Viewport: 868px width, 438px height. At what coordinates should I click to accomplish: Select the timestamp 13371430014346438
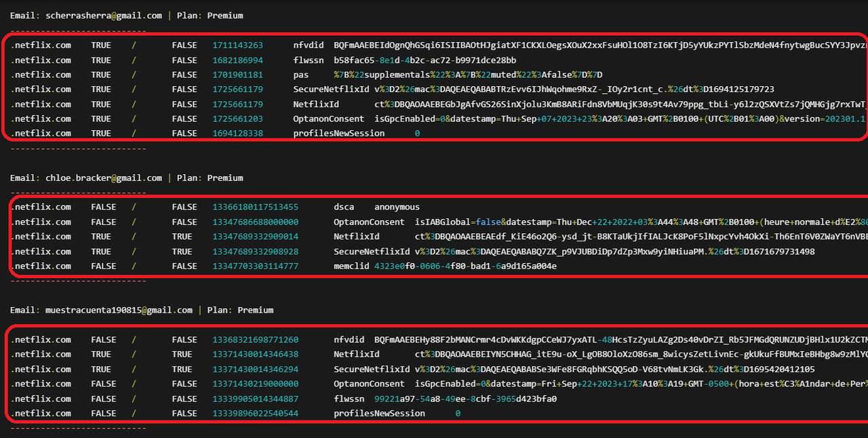[255, 355]
